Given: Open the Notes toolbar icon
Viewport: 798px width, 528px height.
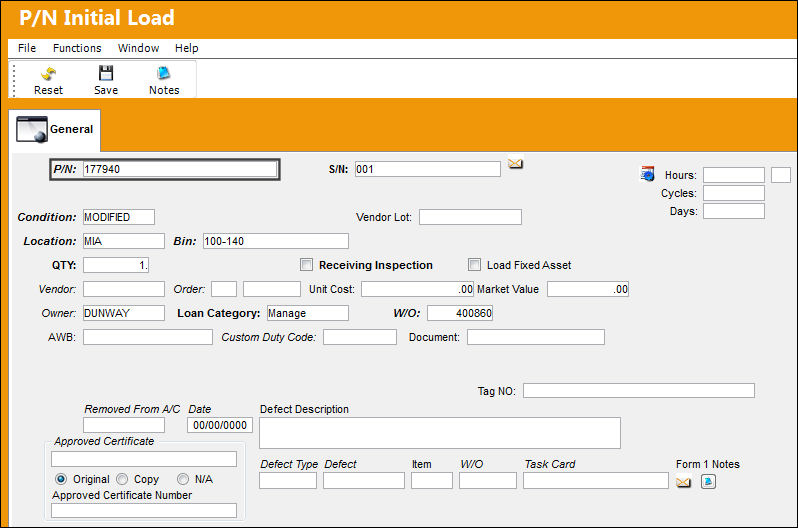Looking at the screenshot, I should pyautogui.click(x=164, y=73).
